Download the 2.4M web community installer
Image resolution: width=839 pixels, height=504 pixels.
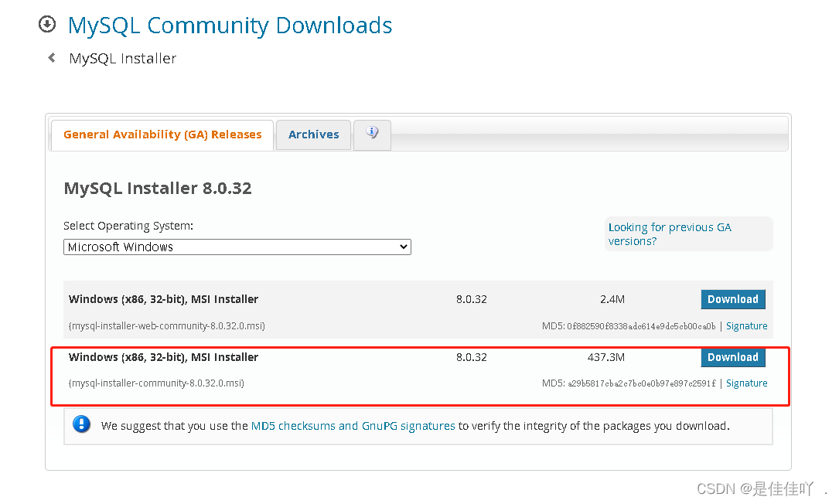click(x=733, y=299)
